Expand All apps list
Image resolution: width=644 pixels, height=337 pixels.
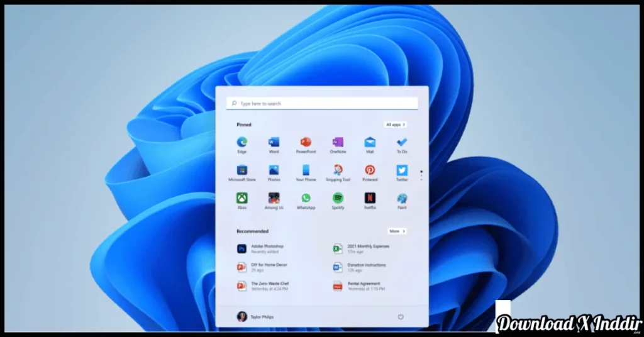point(396,124)
